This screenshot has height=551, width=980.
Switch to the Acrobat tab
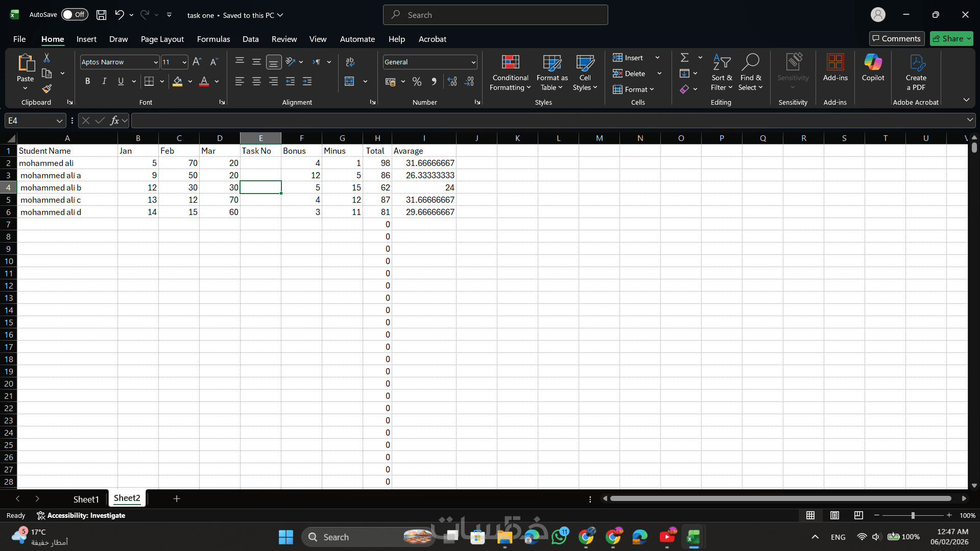[432, 39]
